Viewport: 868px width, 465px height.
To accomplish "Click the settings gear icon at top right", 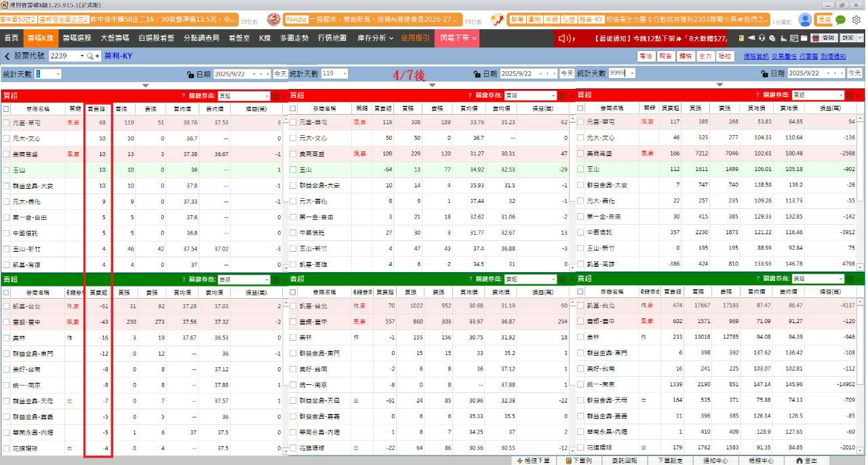I will tap(856, 20).
